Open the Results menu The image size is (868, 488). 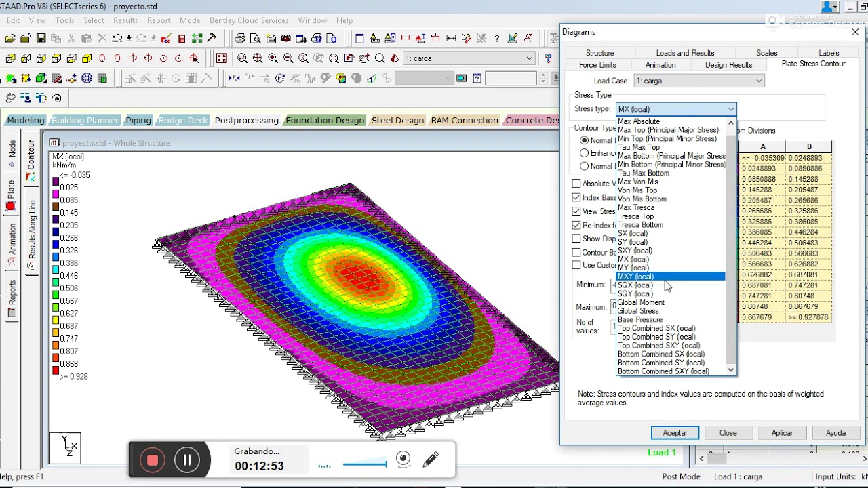[125, 20]
